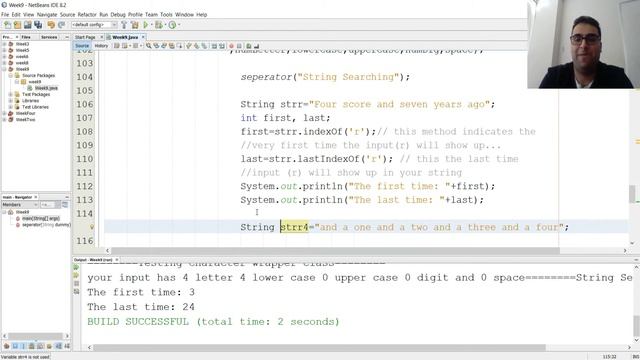Close the Week9.java editor tab

point(143,37)
